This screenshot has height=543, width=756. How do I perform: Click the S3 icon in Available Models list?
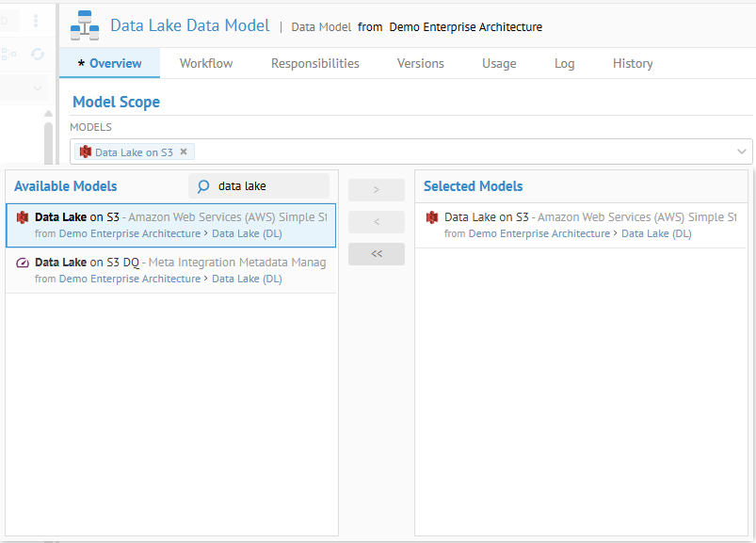click(x=23, y=217)
